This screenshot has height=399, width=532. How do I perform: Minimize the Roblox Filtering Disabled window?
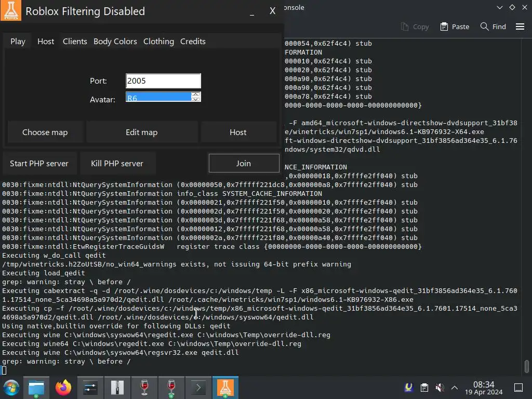[252, 12]
